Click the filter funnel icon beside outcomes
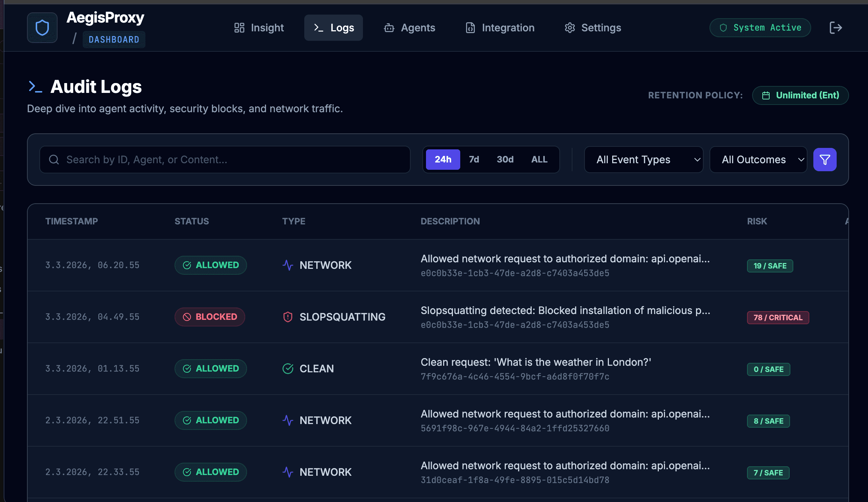Screen dimensions: 868x502 click(825, 159)
